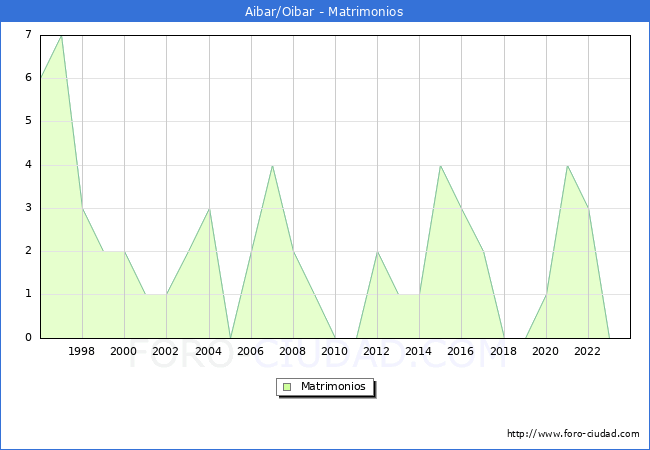650x450 pixels.
Task: Click the 2004 peak data point at 3
Action: tap(209, 209)
